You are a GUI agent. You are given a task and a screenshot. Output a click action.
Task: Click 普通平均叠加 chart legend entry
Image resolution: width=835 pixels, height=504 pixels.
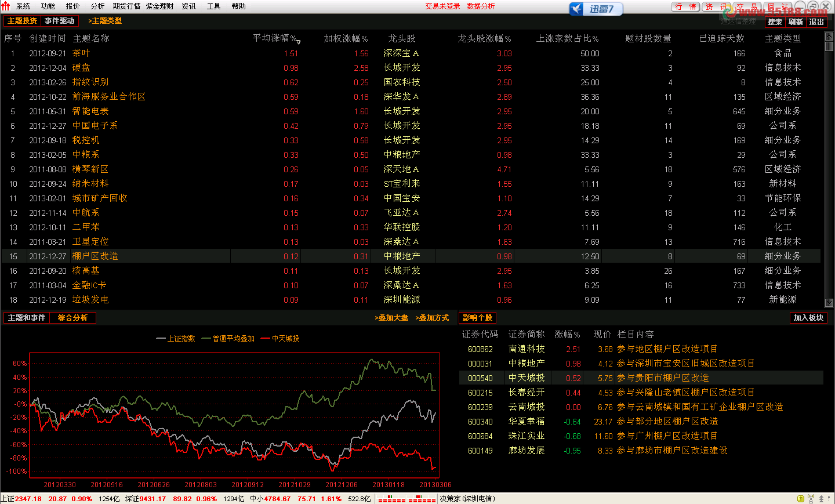(x=228, y=339)
